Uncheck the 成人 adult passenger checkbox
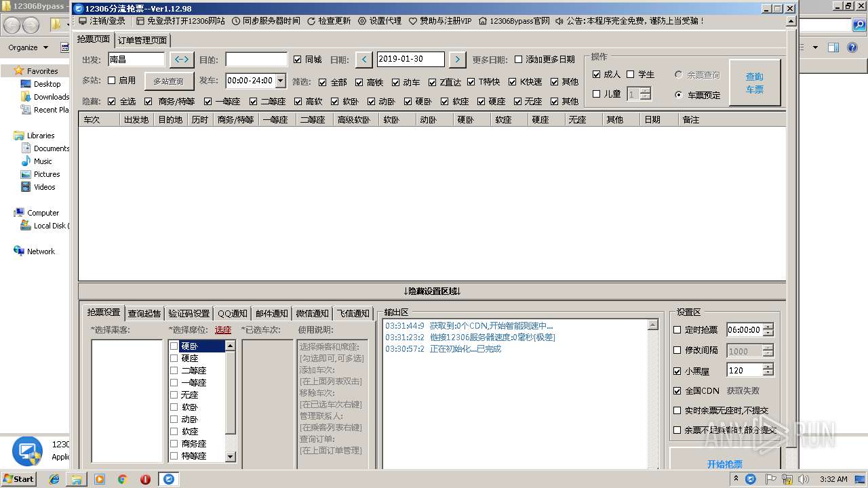Viewport: 868px width, 488px height. coord(597,75)
